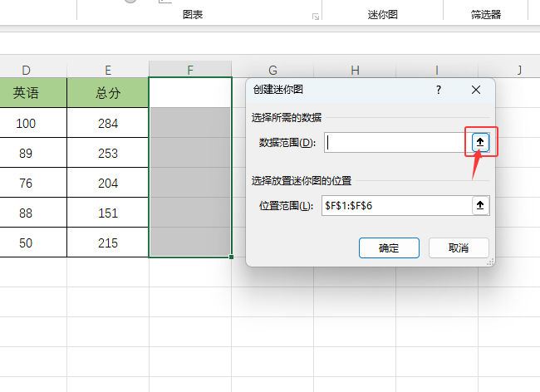Viewport: 540px width, 392px height.
Task: Click the 确定 button
Action: [x=389, y=247]
